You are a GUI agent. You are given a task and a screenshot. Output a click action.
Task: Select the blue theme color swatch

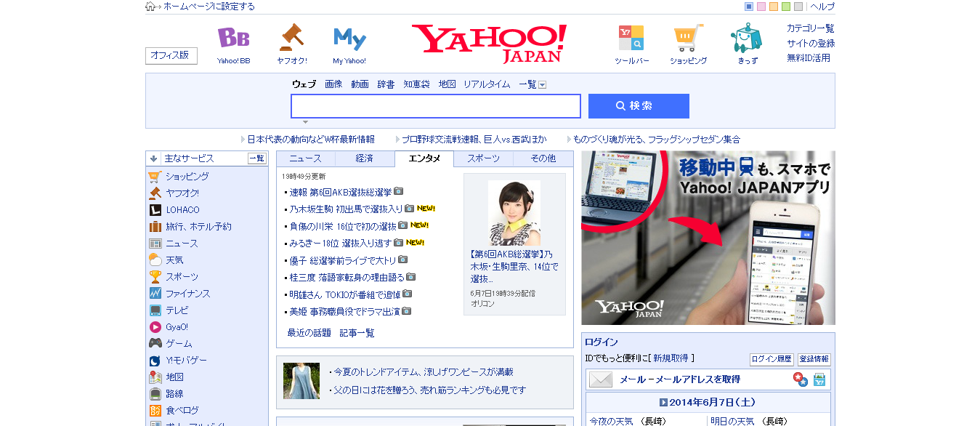[x=749, y=7]
